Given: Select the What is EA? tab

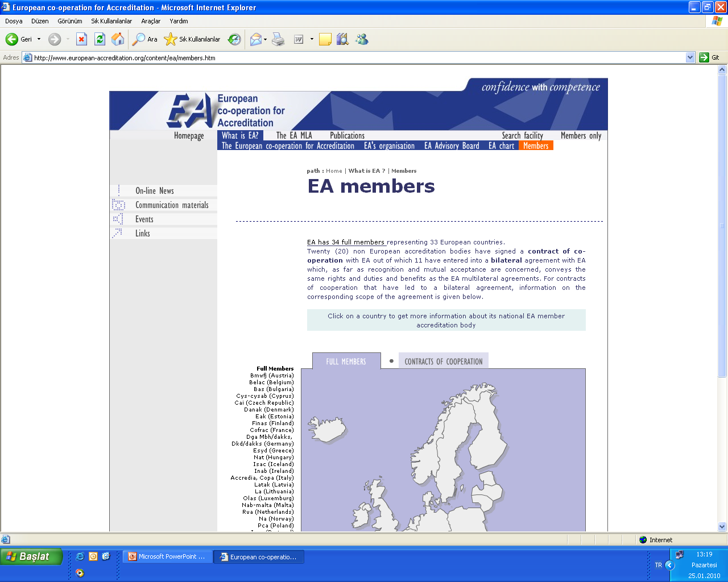Looking at the screenshot, I should coord(240,136).
